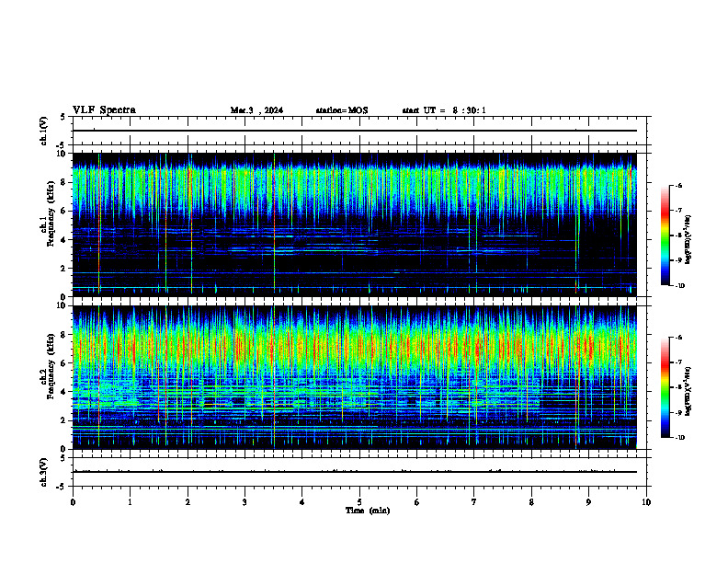Click the "2" kHz tick on ch.2 axis

64,420
